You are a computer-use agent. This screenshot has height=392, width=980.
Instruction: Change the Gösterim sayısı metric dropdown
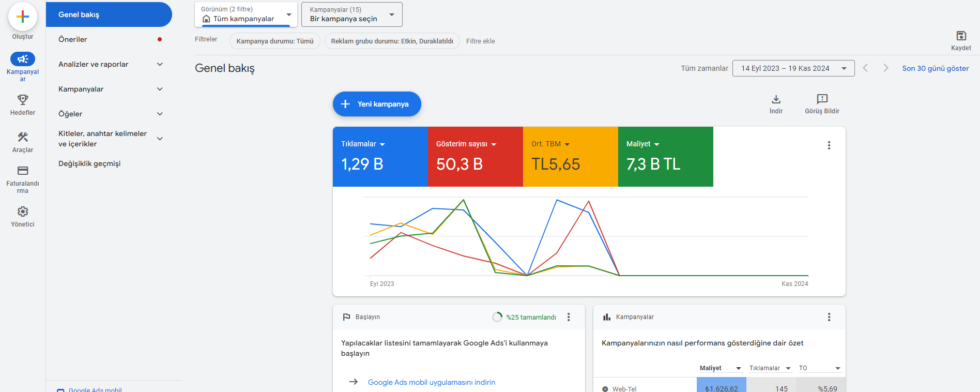tap(466, 144)
